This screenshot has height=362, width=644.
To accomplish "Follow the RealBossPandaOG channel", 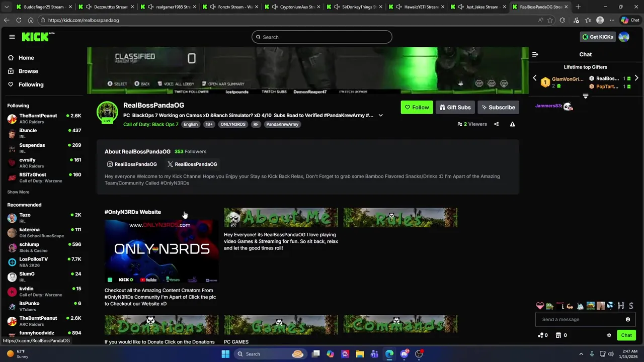I will [x=417, y=107].
